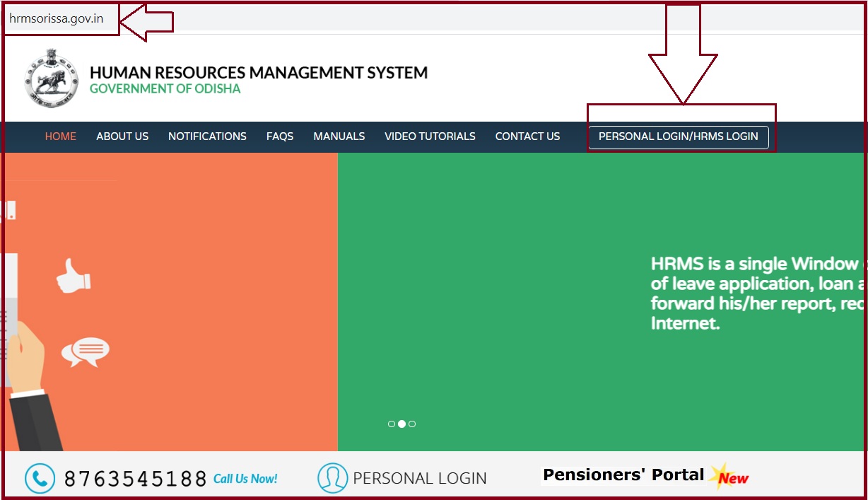Click the PERSONAL LOGIN/HRMS LOGIN button
Screen dimensions: 868x500
tap(678, 136)
